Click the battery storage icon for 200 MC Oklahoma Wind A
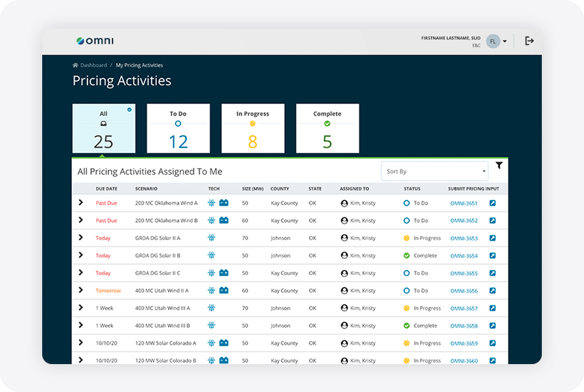This screenshot has width=584, height=392. (224, 202)
